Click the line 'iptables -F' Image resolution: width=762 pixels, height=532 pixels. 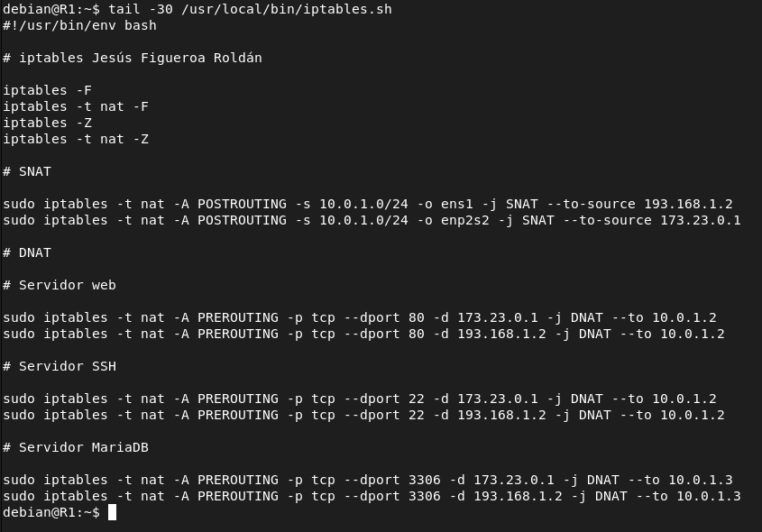[47, 90]
